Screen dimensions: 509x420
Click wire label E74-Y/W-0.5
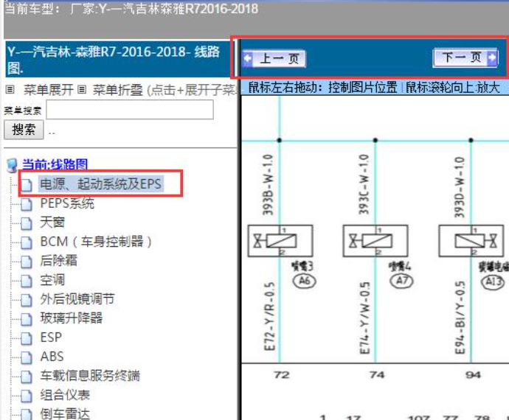(365, 318)
